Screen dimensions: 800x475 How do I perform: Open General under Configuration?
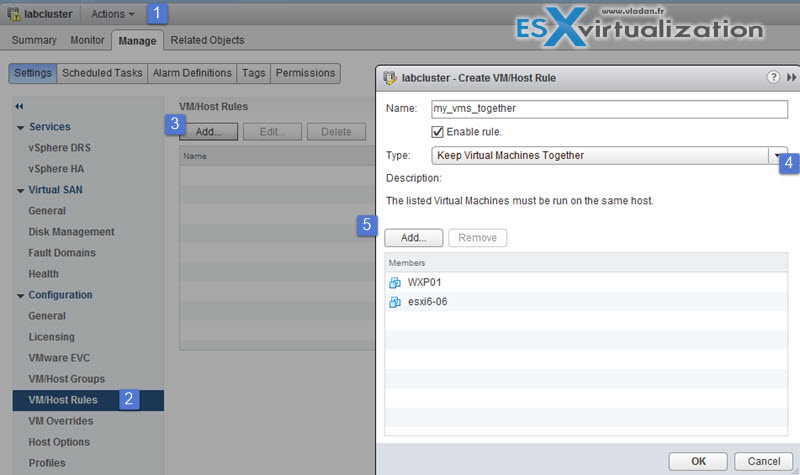tap(47, 316)
